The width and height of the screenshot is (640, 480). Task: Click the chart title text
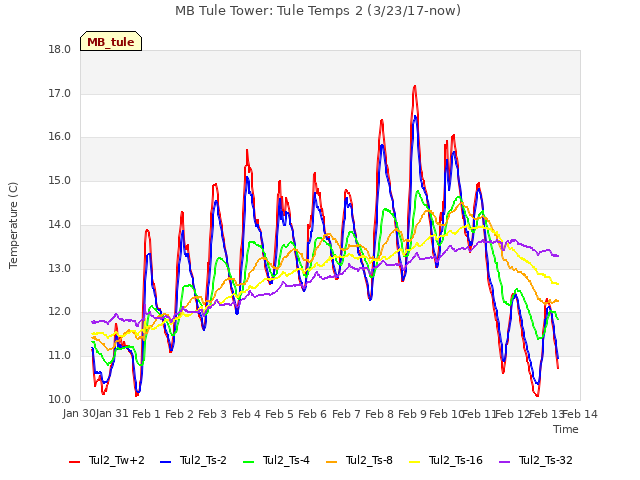point(318,10)
